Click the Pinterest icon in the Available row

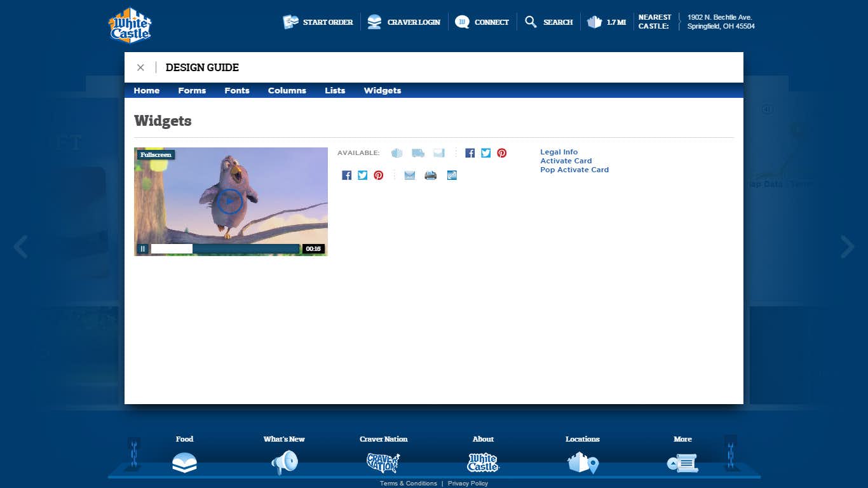pos(502,153)
